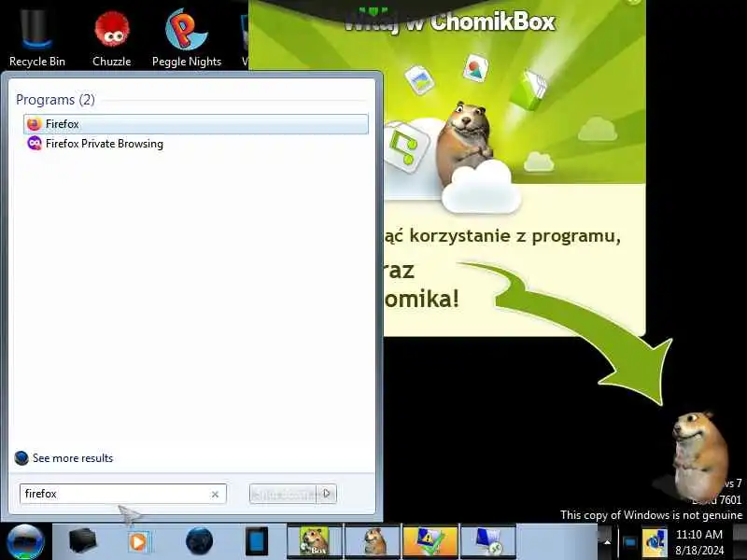Show hidden tray icons arrow

607,542
